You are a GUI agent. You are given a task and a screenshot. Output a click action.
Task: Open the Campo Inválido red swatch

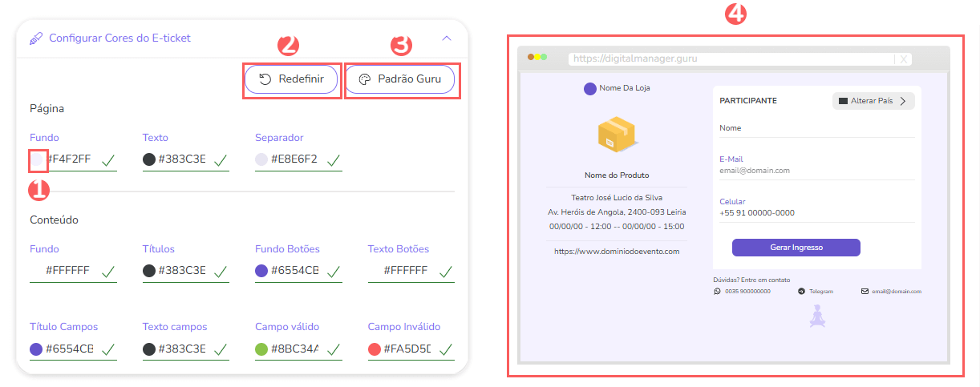tap(374, 349)
